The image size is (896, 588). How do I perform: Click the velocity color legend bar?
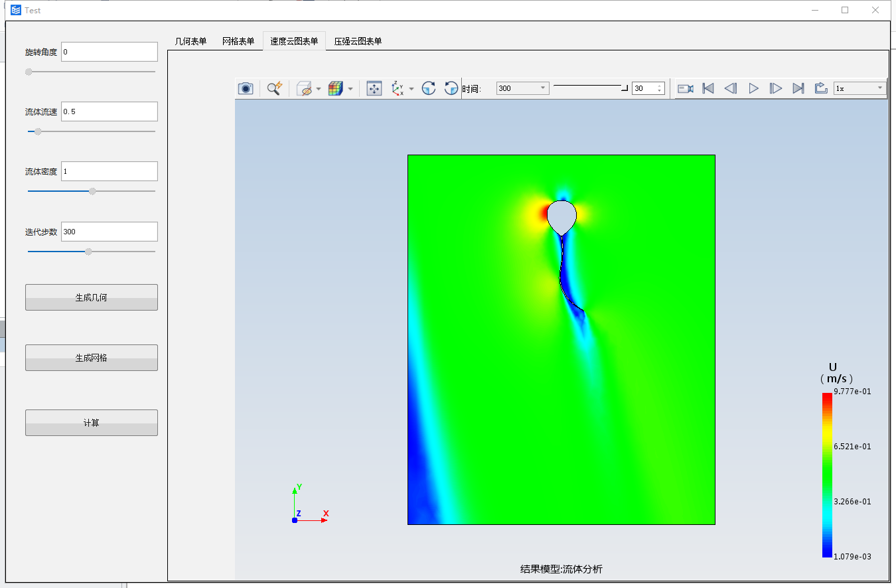pos(826,475)
